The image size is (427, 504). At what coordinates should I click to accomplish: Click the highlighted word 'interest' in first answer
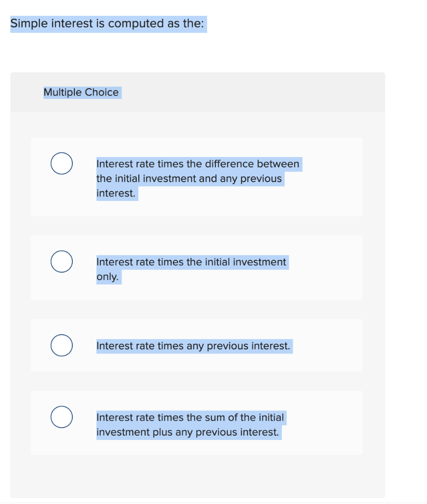tap(117, 193)
